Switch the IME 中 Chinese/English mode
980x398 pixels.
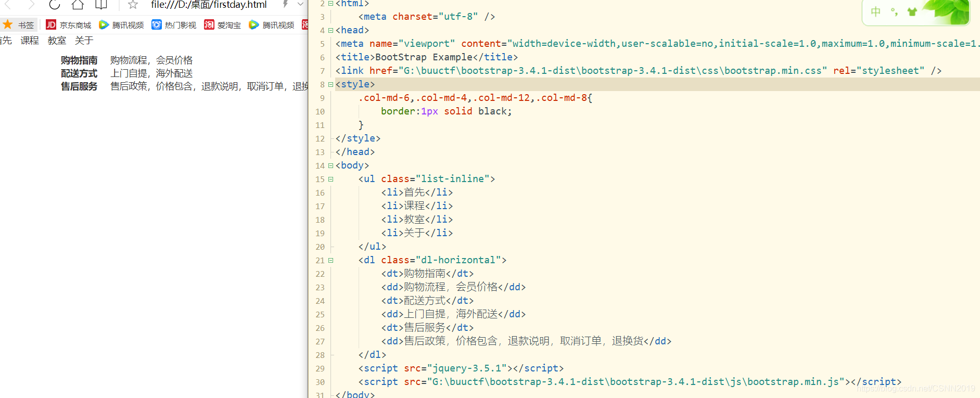click(x=876, y=11)
